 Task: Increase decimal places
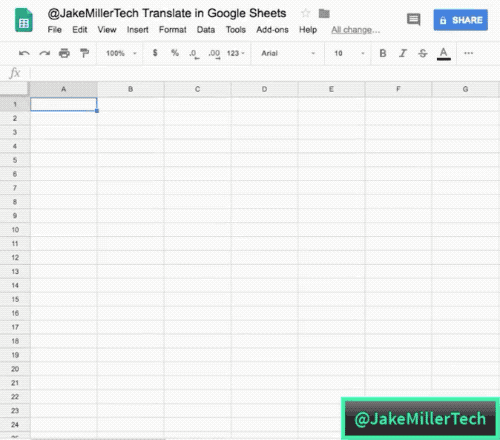point(214,54)
